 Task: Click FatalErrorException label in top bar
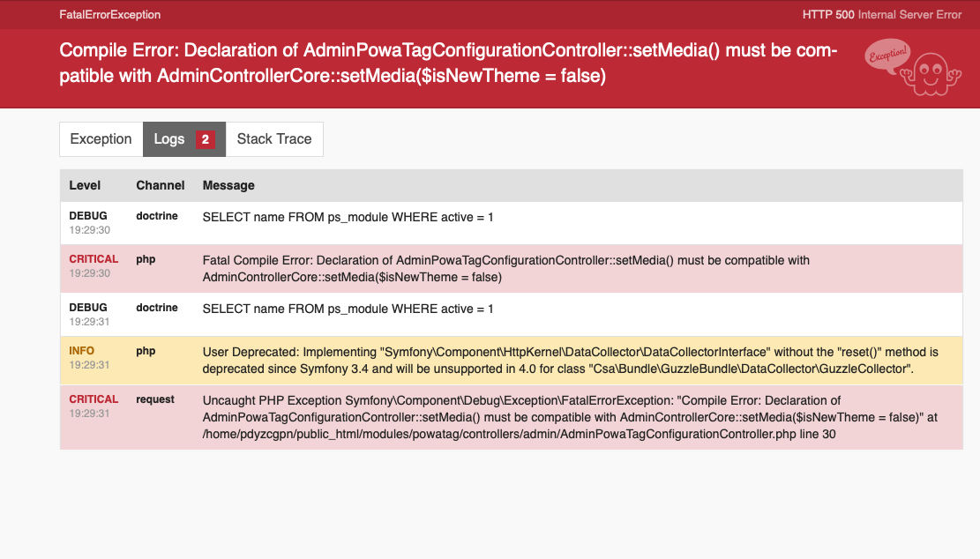pos(110,15)
